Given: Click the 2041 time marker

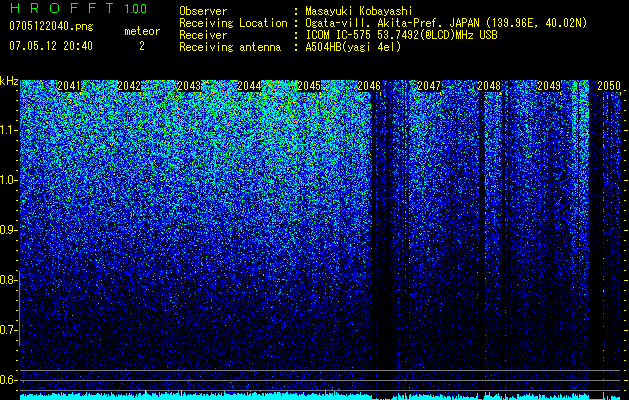Looking at the screenshot, I should click(x=69, y=86).
